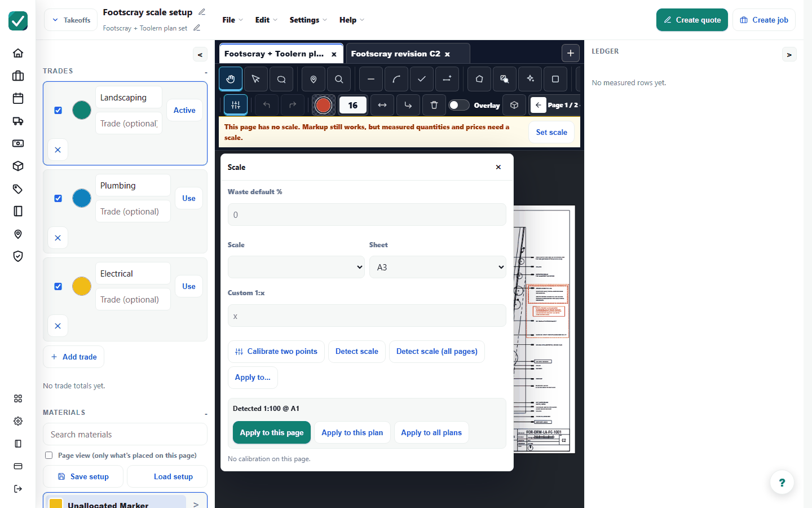This screenshot has height=508, width=812.
Task: Uncheck the Electrical trade checkbox
Action: point(58,286)
